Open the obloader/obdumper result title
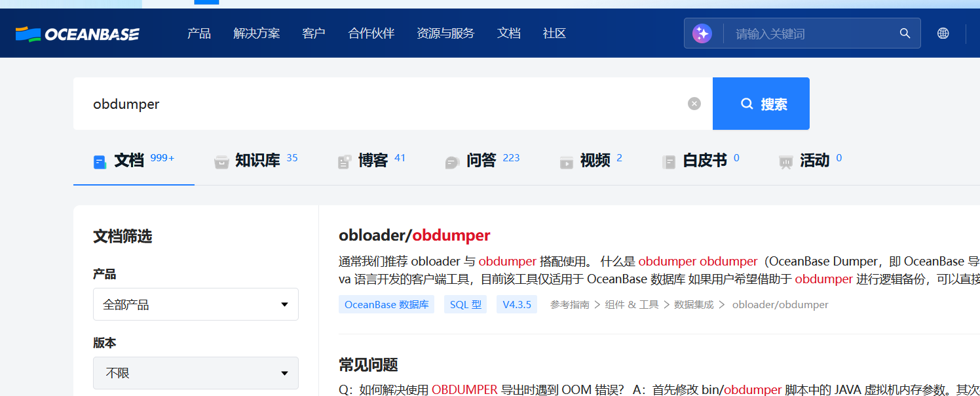The height and width of the screenshot is (396, 980). pos(414,235)
